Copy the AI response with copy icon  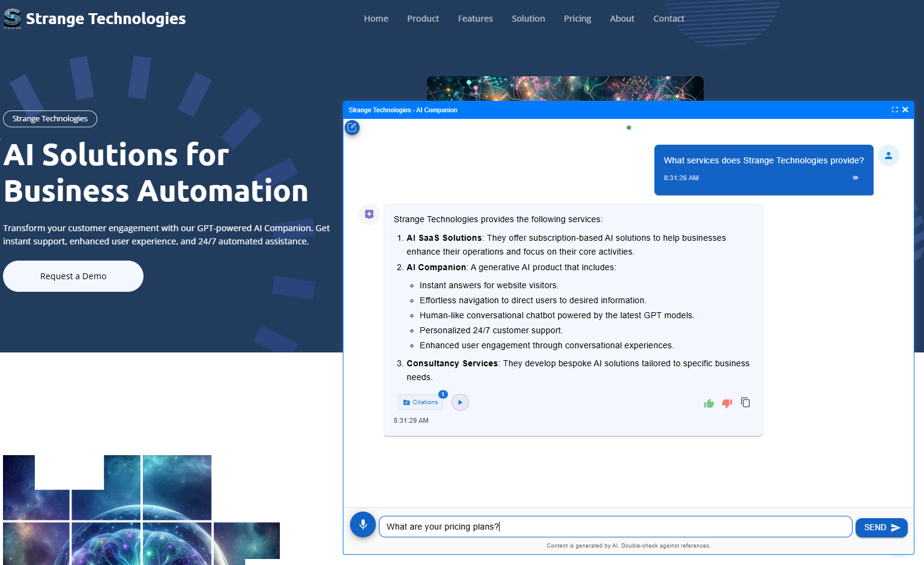click(746, 402)
